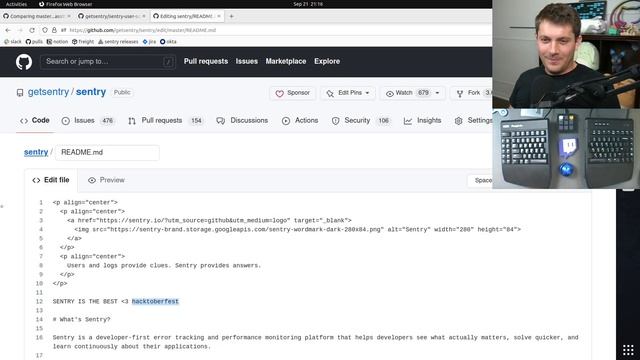Image resolution: width=640 pixels, height=360 pixels.
Task: Switch to the Comparing master browser tab
Action: click(37, 16)
